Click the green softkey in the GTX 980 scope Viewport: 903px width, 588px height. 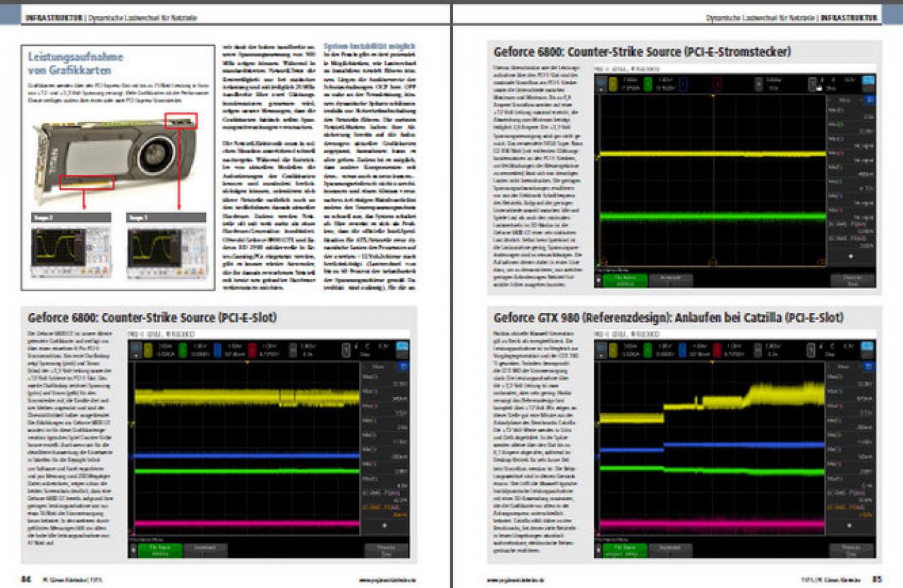(x=624, y=550)
